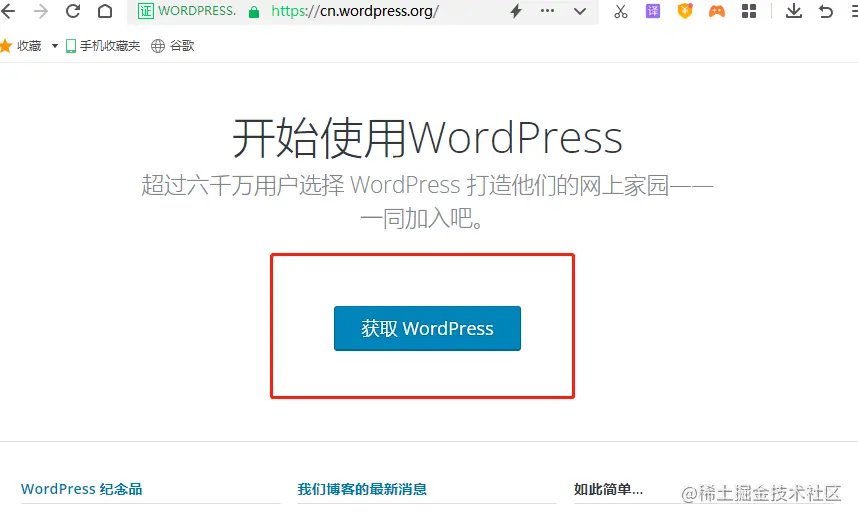This screenshot has width=858, height=520.
Task: Click the cn.wordpress.org address bar URL
Action: tap(355, 11)
